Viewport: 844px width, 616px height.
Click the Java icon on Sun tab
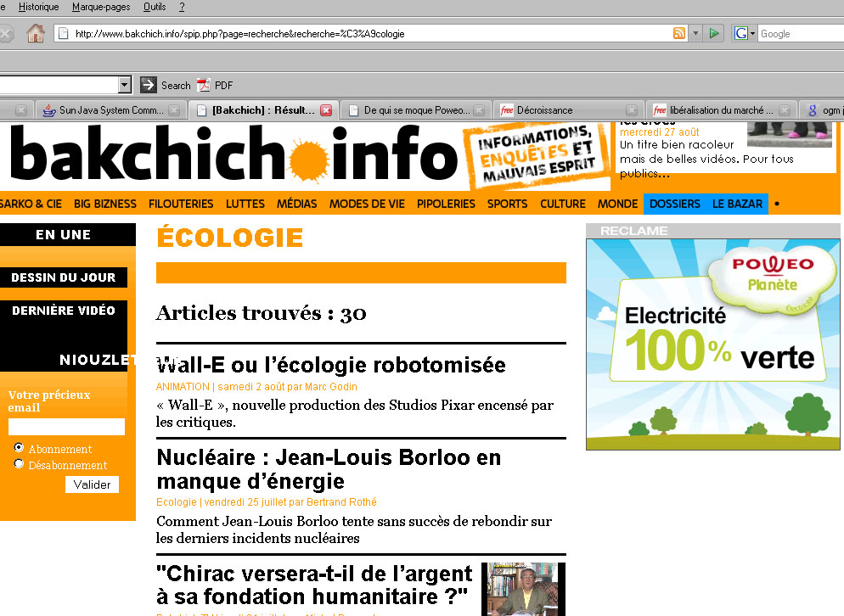pyautogui.click(x=49, y=110)
